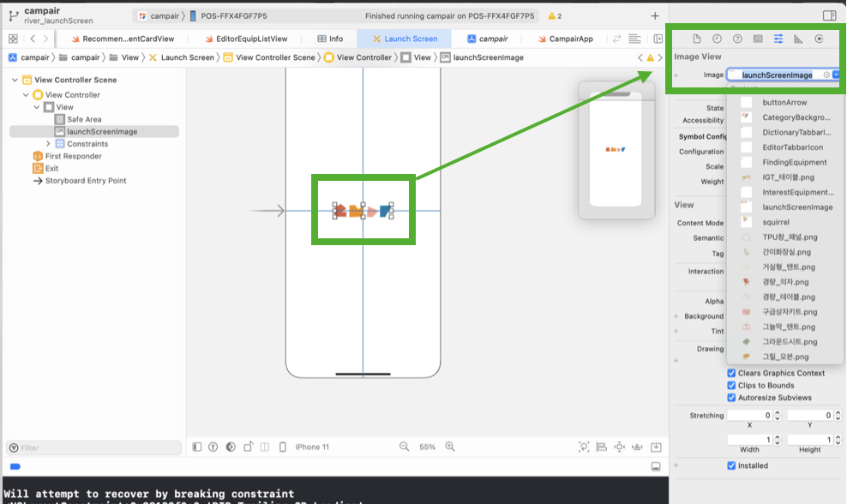This screenshot has height=504, width=847.
Task: Switch to EditorEquipListView tab
Action: click(246, 39)
